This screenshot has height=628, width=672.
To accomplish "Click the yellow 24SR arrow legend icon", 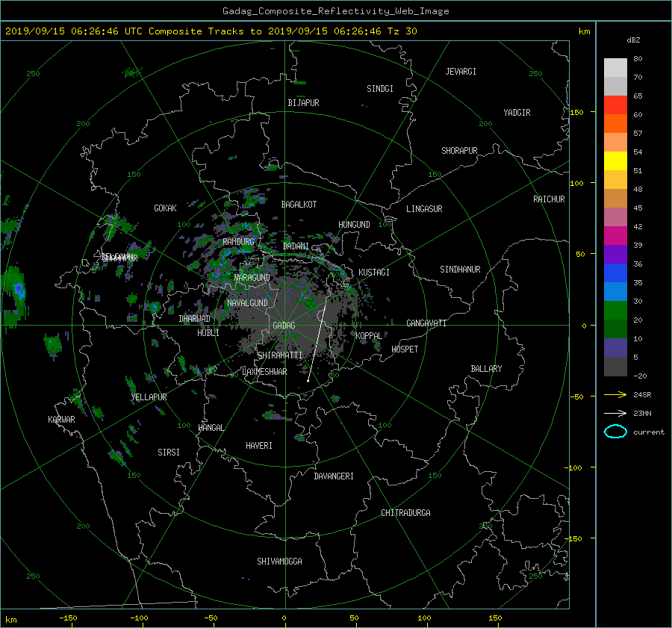I will pyautogui.click(x=615, y=394).
